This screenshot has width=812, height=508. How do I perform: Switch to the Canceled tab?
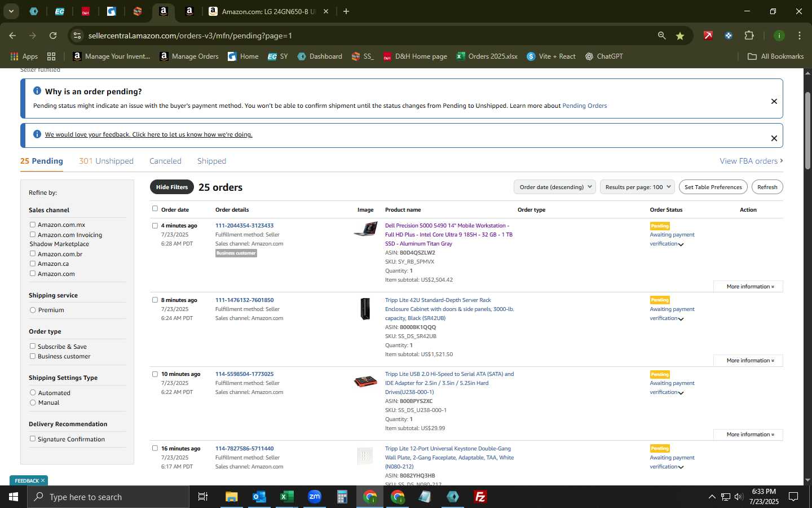(x=165, y=161)
